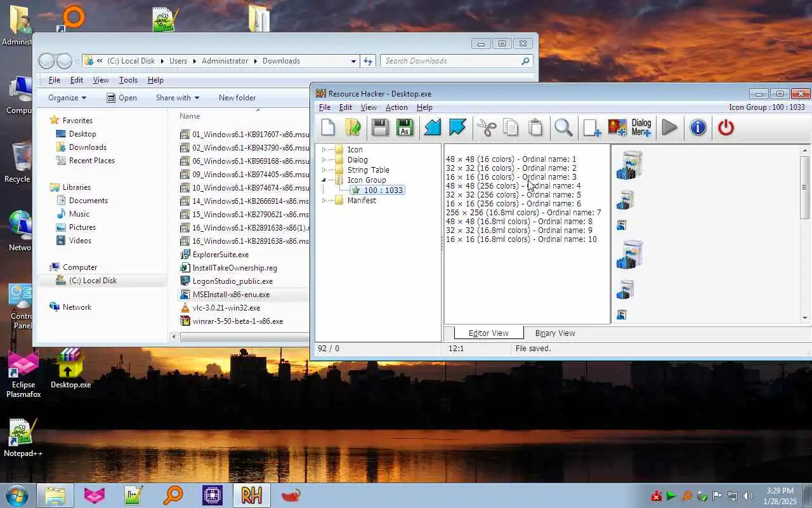Open the Organize dropdown in Explorer
The image size is (812, 508).
(67, 98)
